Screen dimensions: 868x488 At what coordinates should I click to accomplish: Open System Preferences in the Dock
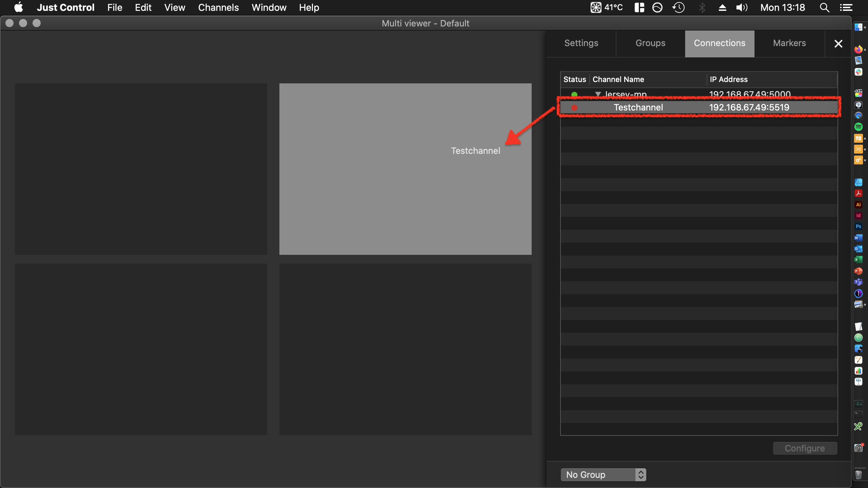[858, 448]
